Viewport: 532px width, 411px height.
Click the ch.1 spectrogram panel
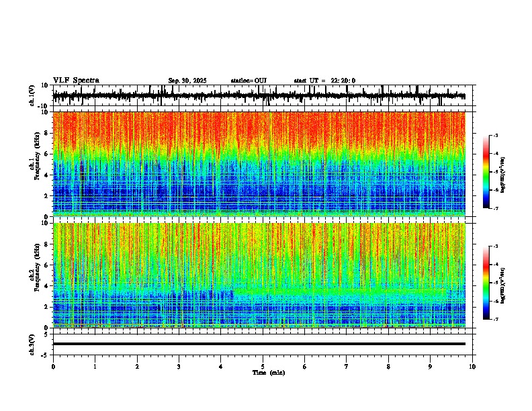259,164
